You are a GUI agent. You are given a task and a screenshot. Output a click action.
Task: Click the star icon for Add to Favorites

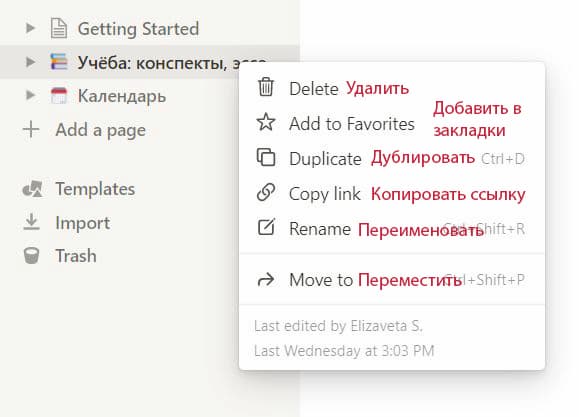pos(265,122)
